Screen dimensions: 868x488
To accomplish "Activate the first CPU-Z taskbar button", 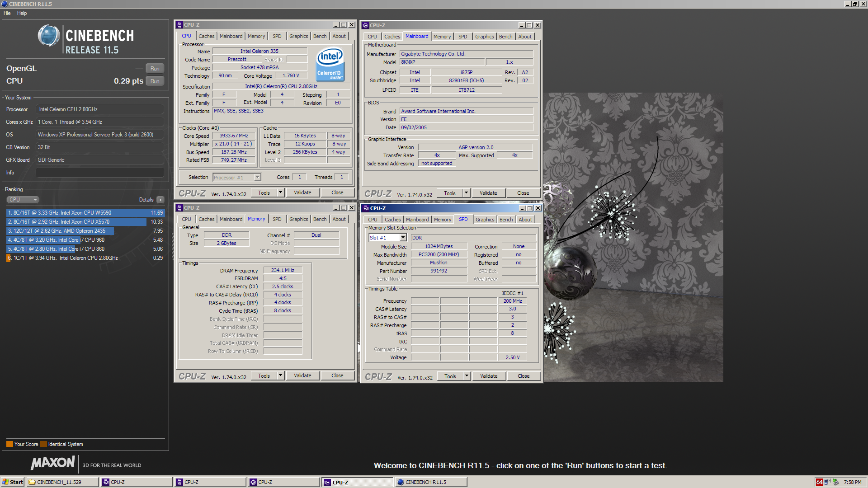I will 136,482.
